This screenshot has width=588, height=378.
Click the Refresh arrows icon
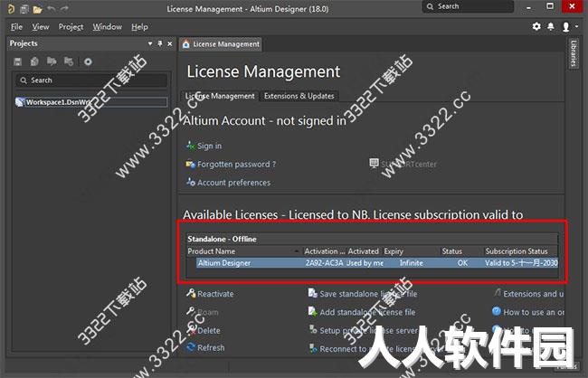pyautogui.click(x=191, y=347)
